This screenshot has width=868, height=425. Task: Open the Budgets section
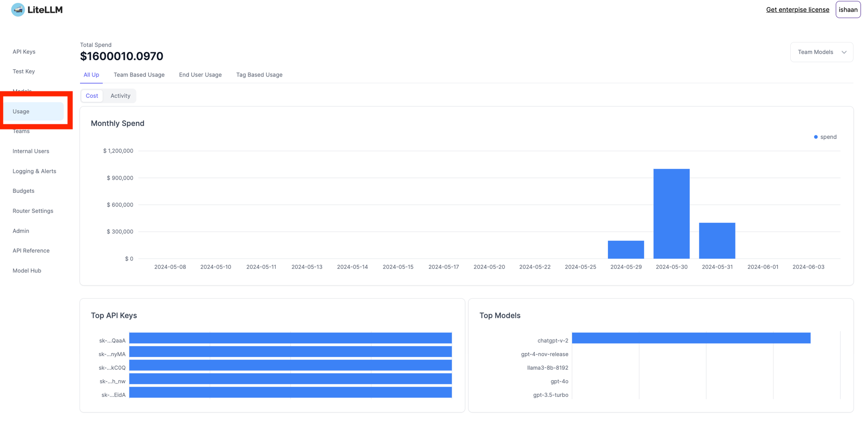23,191
